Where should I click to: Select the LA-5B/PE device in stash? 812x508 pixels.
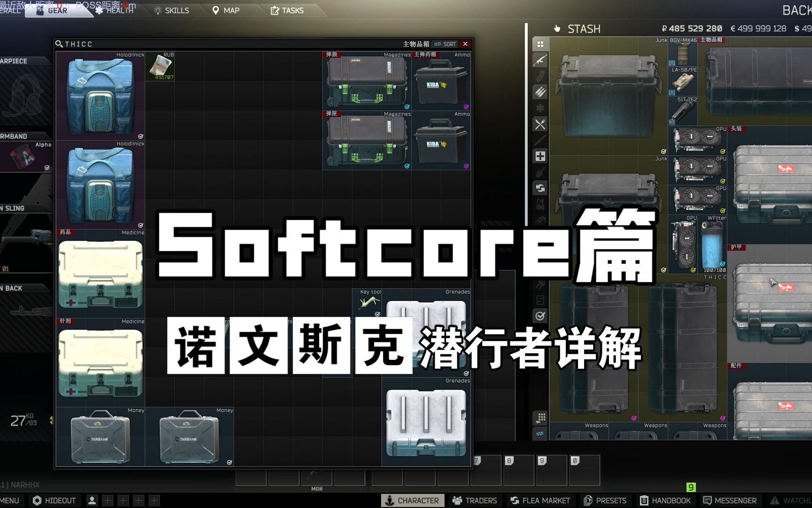click(x=683, y=81)
